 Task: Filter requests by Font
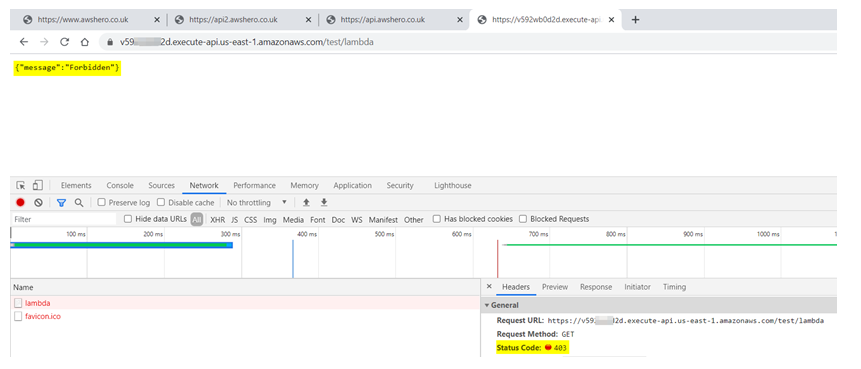pyautogui.click(x=317, y=220)
